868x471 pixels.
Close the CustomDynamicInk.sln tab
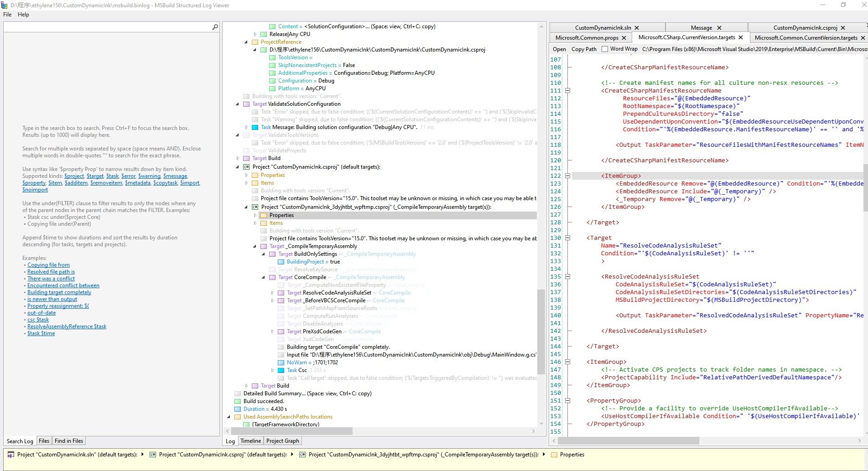point(637,28)
